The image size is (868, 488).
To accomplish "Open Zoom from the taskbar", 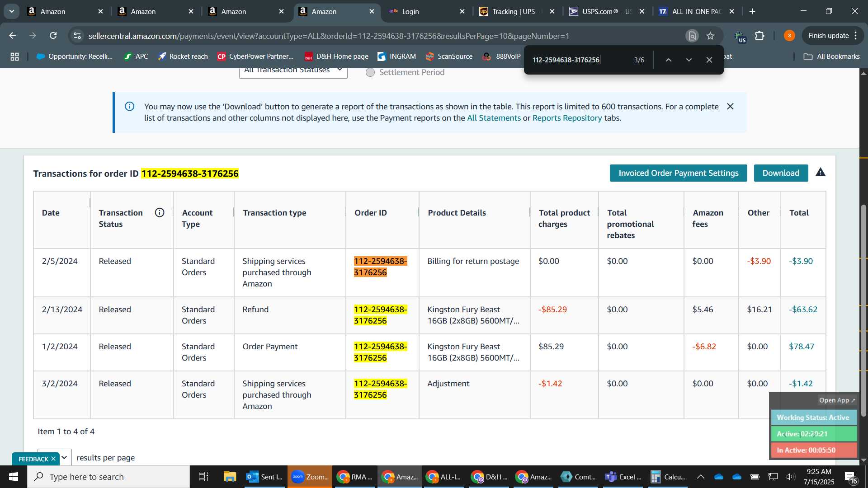I will [310, 477].
